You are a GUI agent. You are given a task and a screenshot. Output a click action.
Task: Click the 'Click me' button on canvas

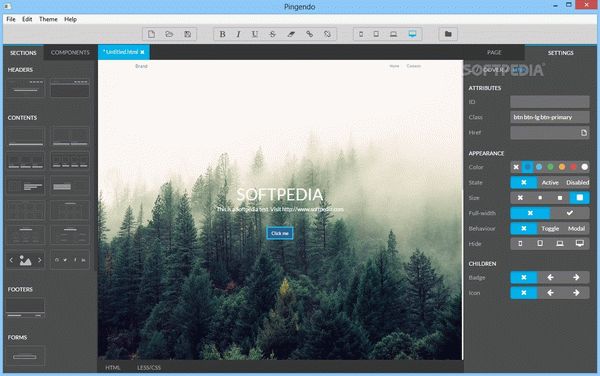tap(280, 233)
